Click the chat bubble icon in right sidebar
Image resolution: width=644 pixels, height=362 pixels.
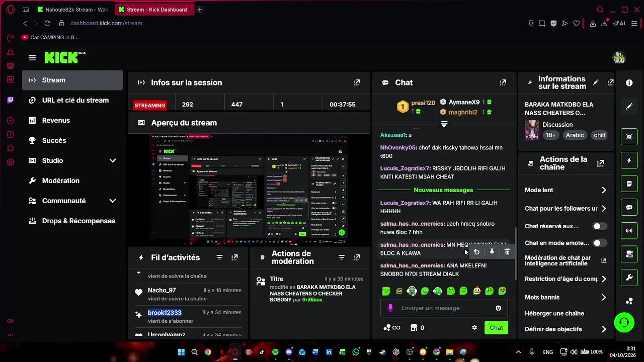click(x=629, y=207)
